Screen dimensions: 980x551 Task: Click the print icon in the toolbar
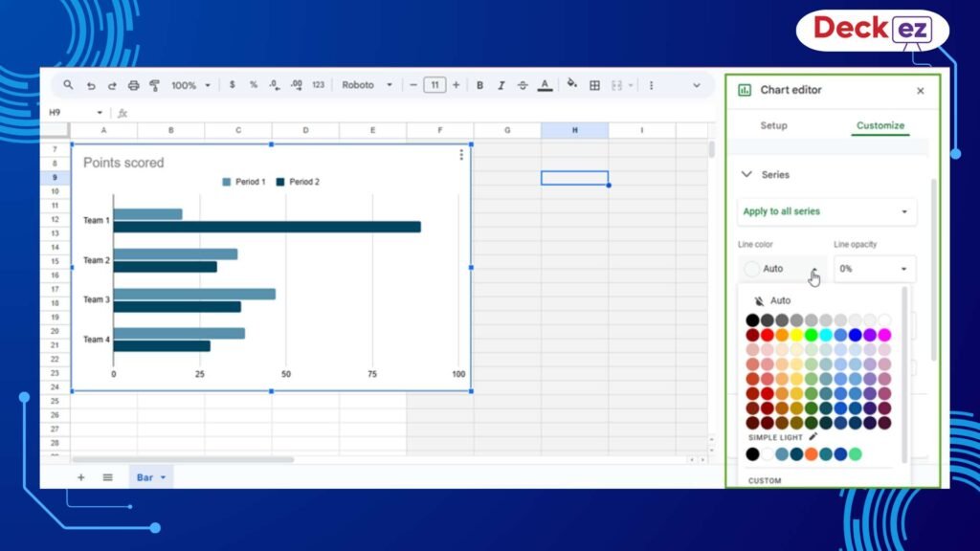point(131,85)
